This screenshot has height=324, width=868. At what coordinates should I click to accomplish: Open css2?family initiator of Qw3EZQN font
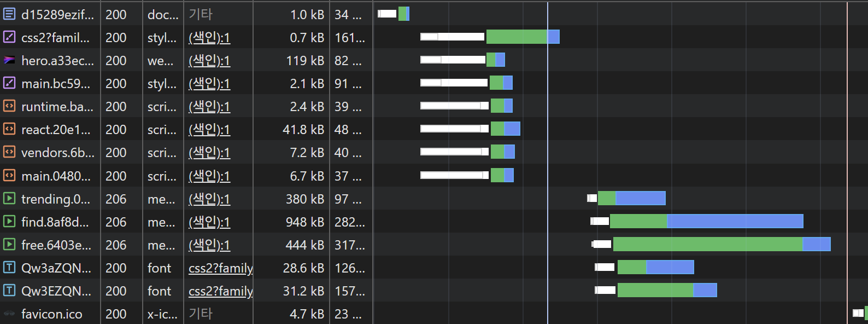(220, 291)
